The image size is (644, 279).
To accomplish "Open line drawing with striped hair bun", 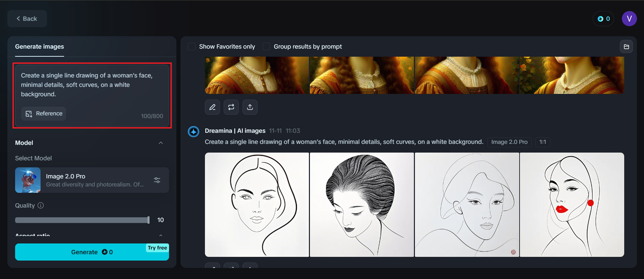I will (362, 204).
